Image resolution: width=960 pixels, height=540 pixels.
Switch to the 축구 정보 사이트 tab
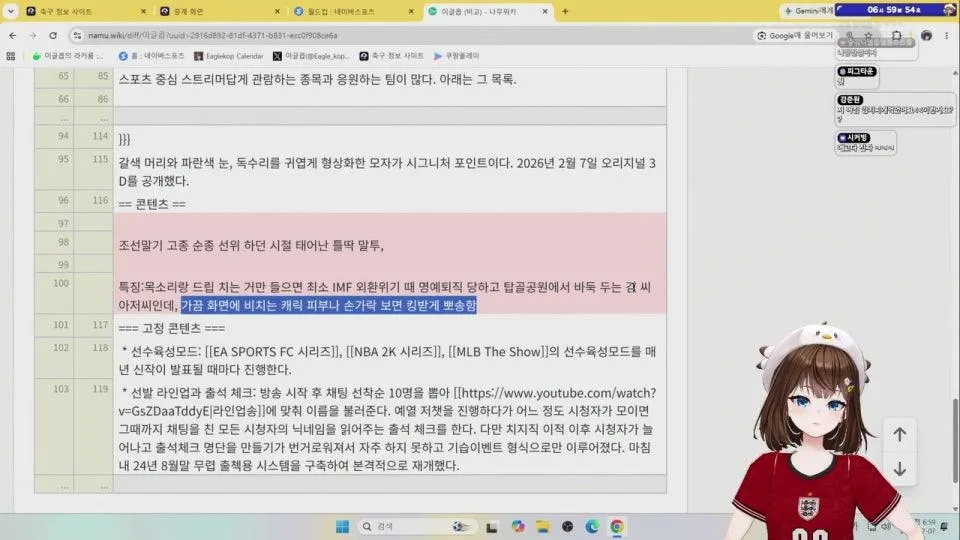86,11
